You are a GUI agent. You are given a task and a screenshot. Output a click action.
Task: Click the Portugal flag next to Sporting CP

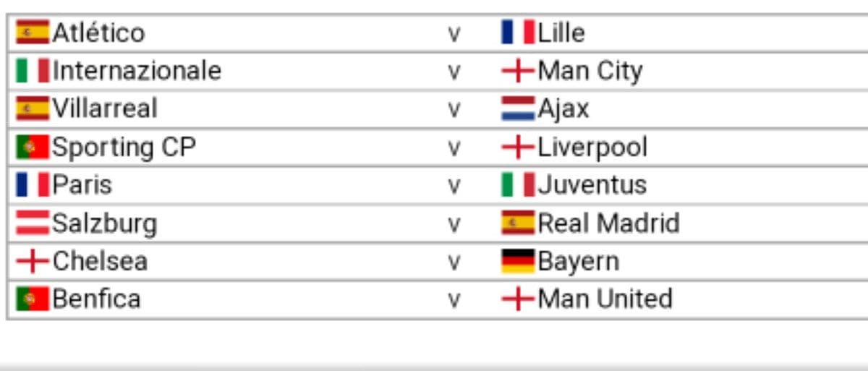click(33, 148)
